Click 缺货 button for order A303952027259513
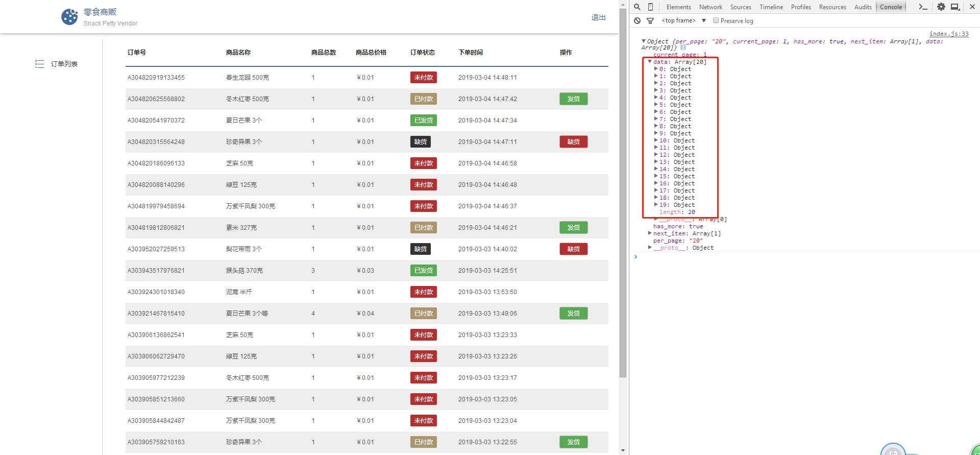 pyautogui.click(x=573, y=249)
